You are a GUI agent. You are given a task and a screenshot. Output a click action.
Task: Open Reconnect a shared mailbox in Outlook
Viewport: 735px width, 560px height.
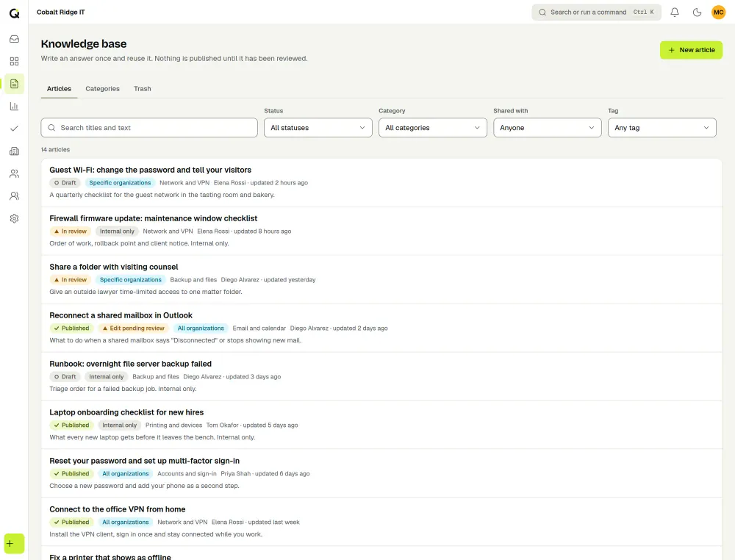point(121,315)
